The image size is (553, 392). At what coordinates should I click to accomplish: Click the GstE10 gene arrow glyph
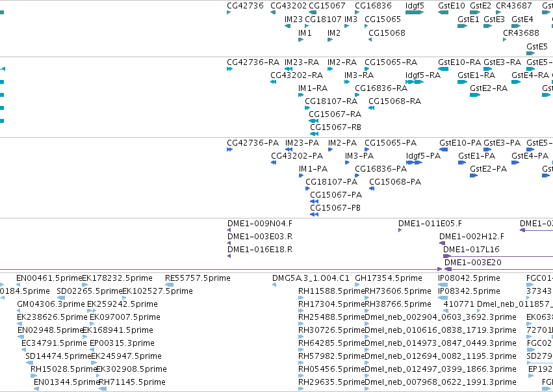(443, 12)
